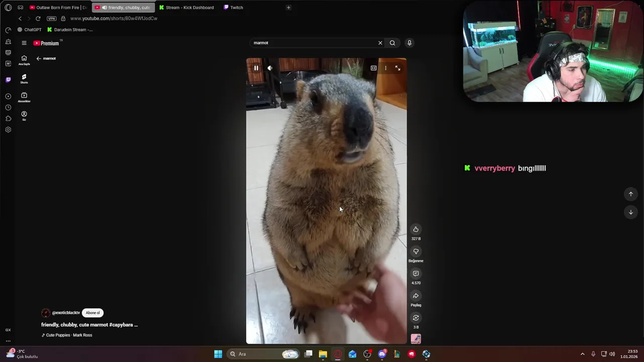Open Player in Opera sidebar

click(x=8, y=96)
